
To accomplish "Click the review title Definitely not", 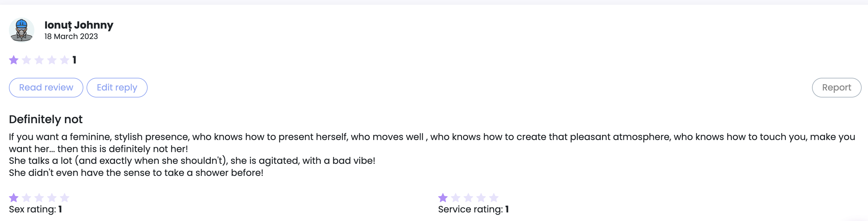I will click(x=45, y=119).
